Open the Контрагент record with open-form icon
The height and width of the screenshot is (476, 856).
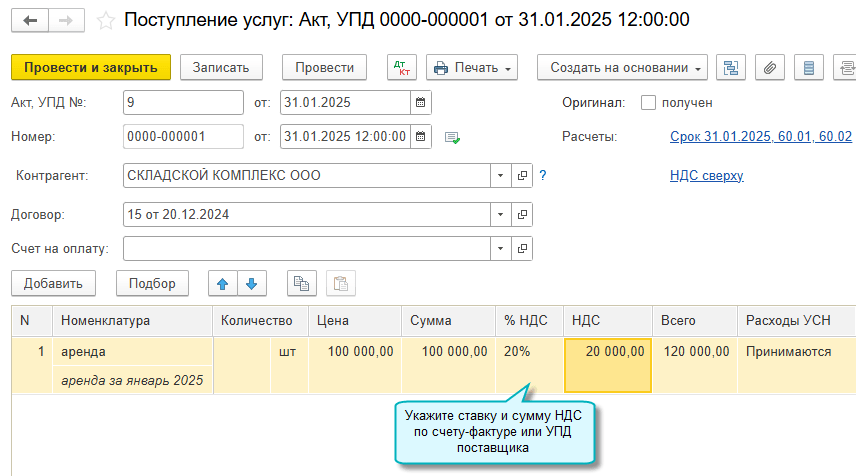pos(522,176)
